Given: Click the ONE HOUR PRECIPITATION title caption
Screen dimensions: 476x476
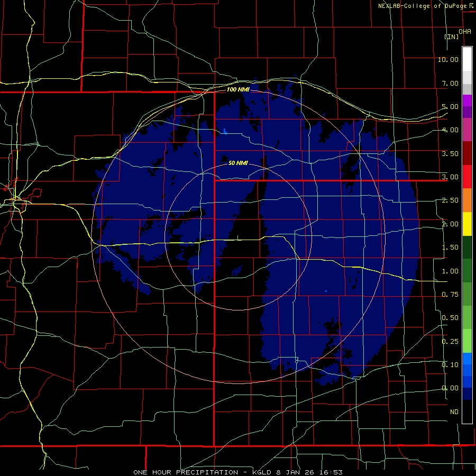Looking at the screenshot, I should [238, 472].
